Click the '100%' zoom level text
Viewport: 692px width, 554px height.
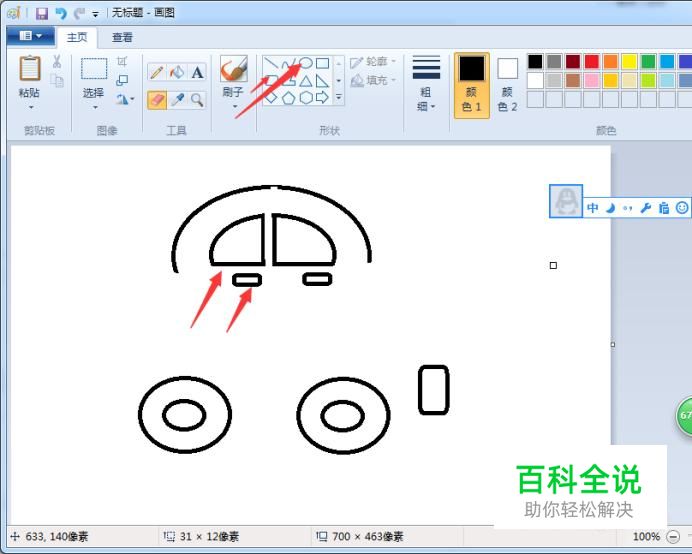(x=646, y=537)
